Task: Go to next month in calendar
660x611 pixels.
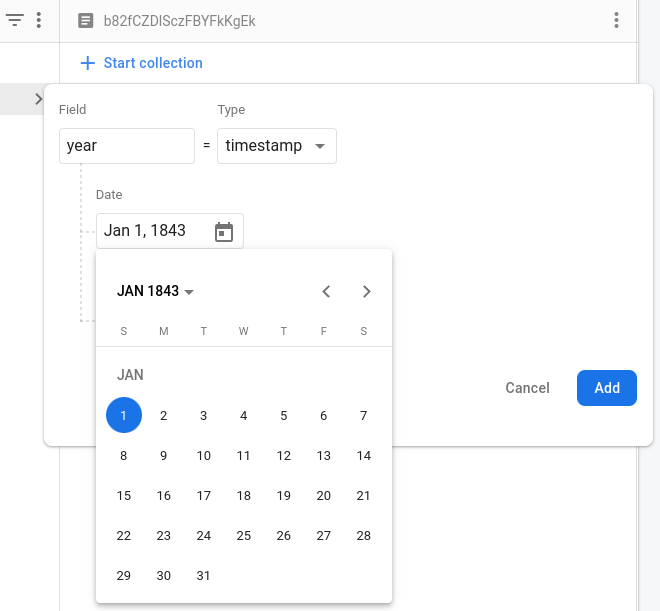Action: pyautogui.click(x=366, y=291)
